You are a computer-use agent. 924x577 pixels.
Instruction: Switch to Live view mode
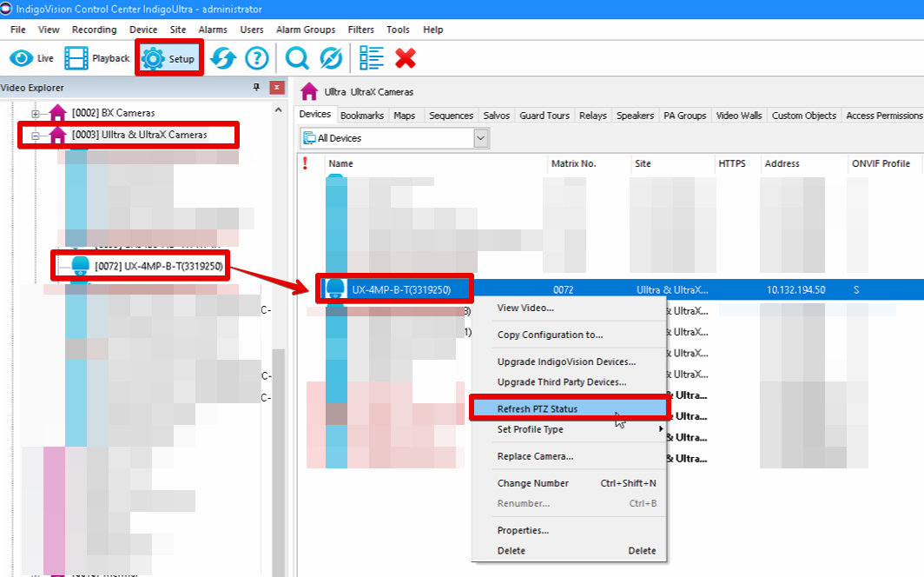click(32, 58)
